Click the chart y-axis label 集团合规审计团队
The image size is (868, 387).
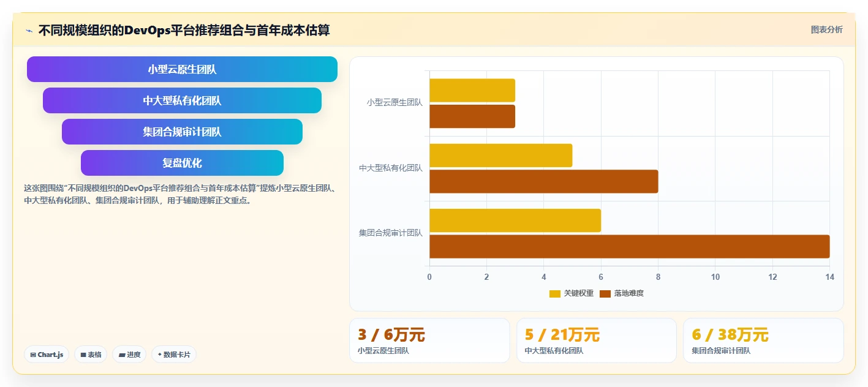click(391, 233)
